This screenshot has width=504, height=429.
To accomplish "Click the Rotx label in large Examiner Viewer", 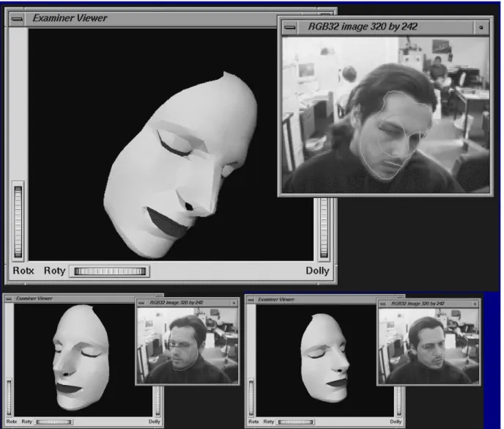I will (x=23, y=271).
